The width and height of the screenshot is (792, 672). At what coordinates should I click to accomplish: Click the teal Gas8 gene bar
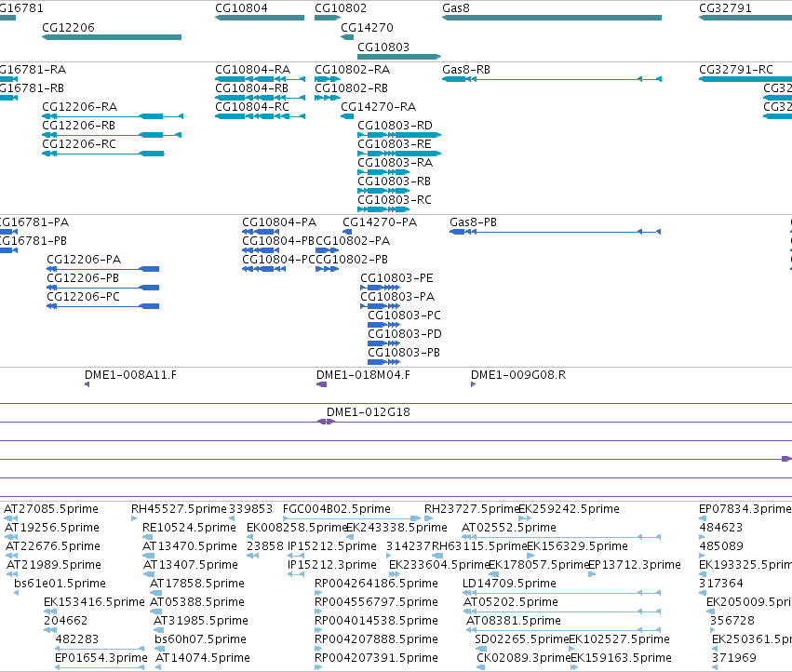(552, 18)
